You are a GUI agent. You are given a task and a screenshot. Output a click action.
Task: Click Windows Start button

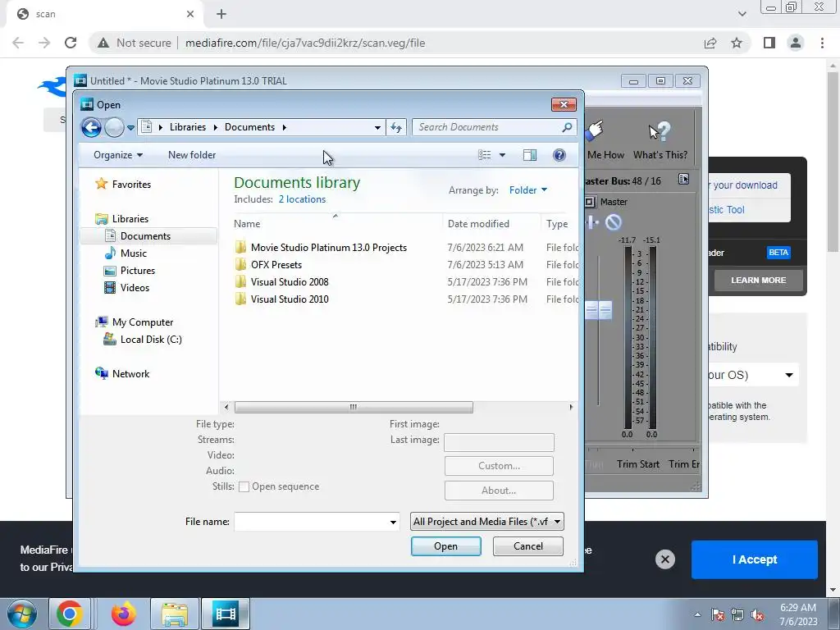[x=22, y=614]
